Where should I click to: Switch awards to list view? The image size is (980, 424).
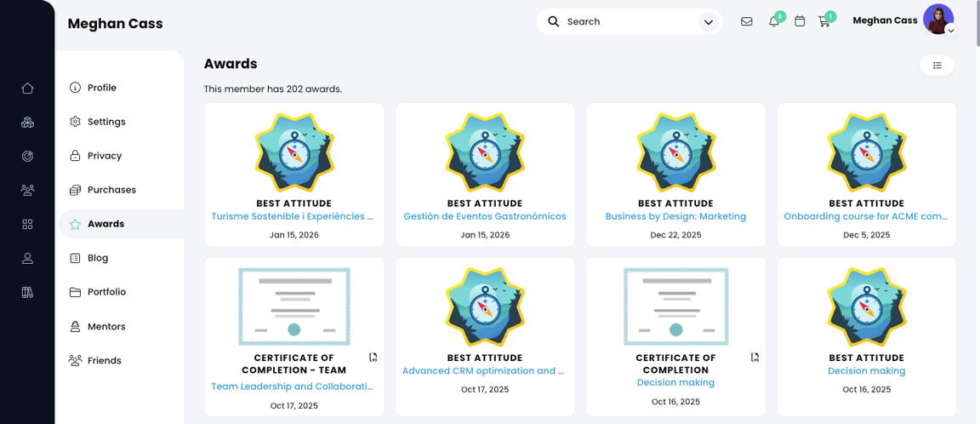(937, 65)
